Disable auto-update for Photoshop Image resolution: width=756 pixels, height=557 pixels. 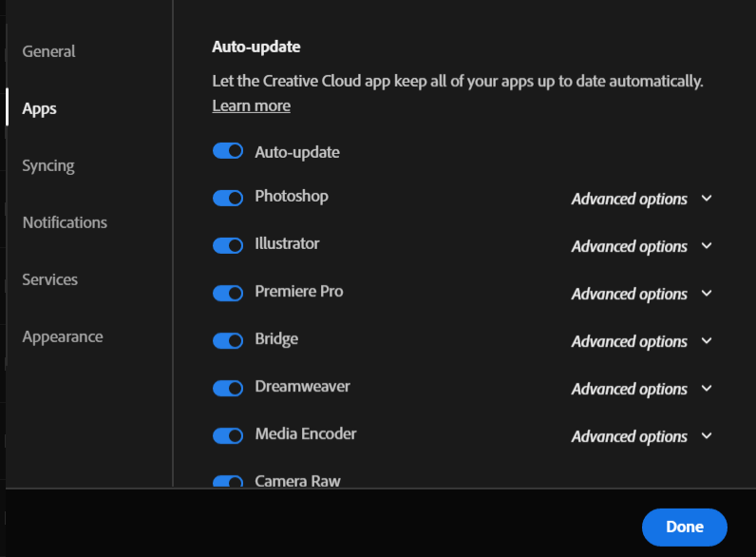coord(228,198)
